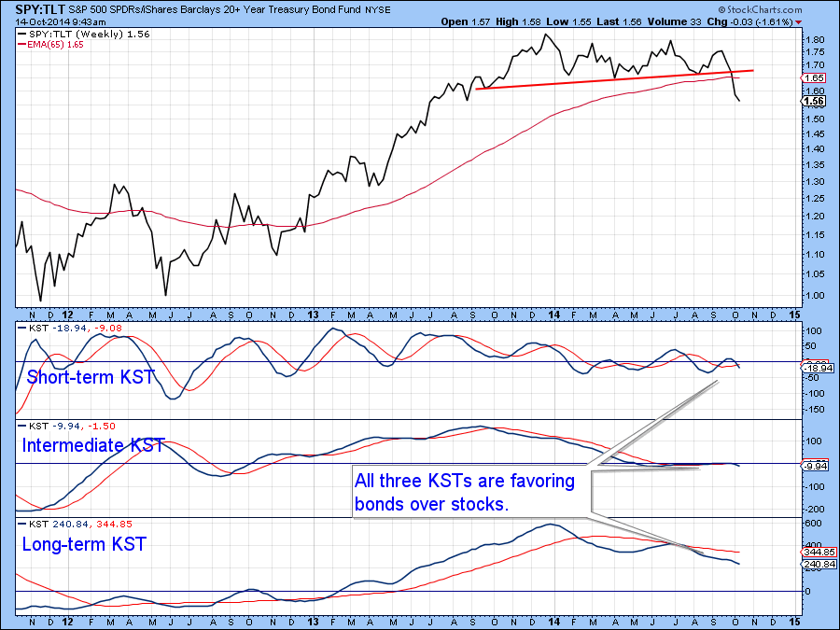This screenshot has height=630, width=840.
Task: Click the Long-term KST annotation
Action: click(x=84, y=544)
